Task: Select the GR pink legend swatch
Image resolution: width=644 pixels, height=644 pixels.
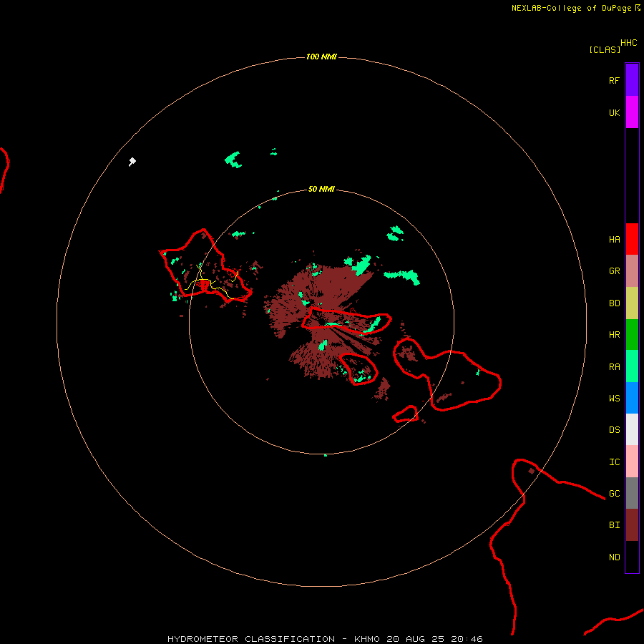Action: [x=632, y=271]
